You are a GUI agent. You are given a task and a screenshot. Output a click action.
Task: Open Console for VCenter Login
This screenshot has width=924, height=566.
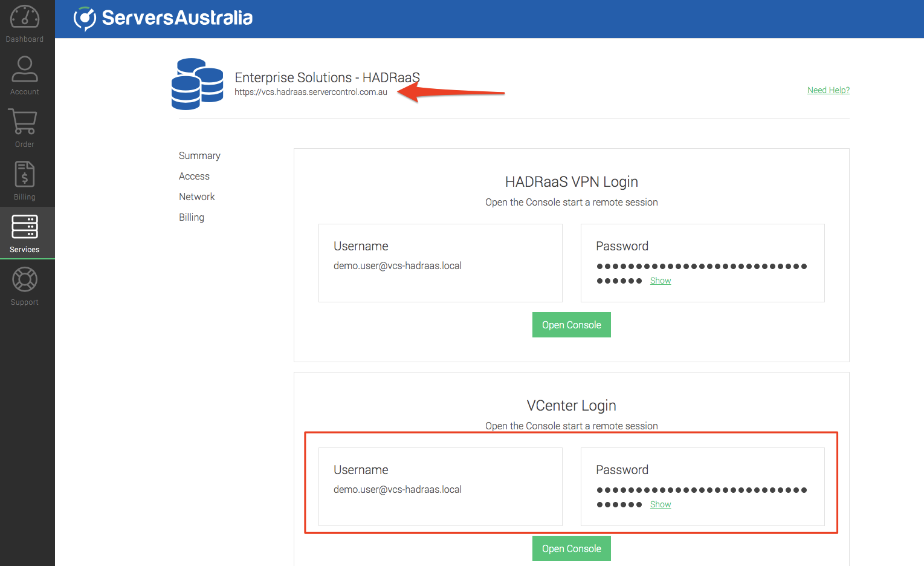click(x=571, y=548)
